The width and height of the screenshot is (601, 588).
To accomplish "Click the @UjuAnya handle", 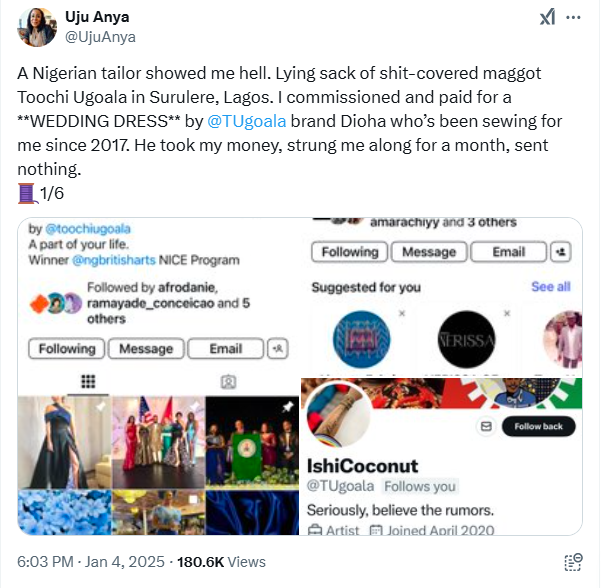I will 100,37.
